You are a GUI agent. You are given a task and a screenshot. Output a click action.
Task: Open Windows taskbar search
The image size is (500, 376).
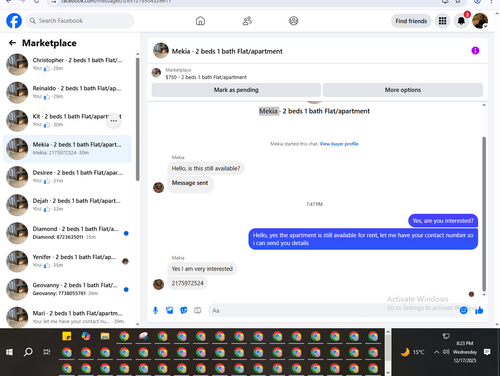tap(28, 352)
